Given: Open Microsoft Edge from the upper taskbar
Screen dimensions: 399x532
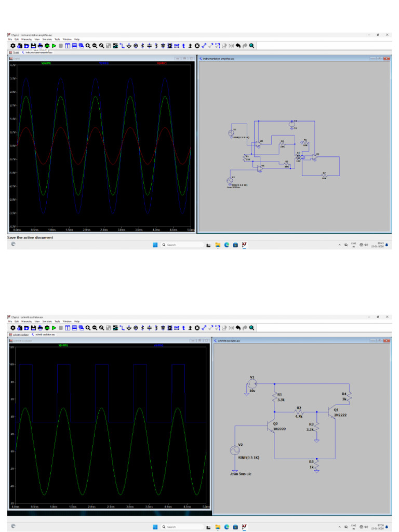Looking at the screenshot, I should click(x=227, y=245).
